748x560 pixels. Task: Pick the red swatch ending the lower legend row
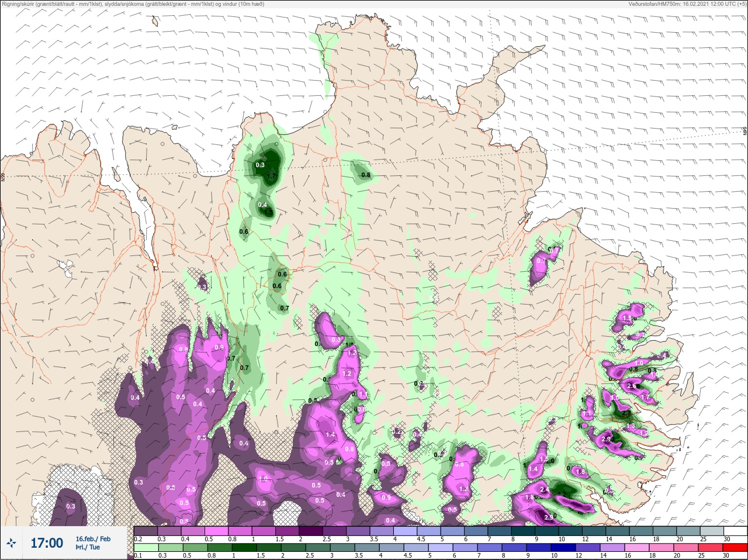click(x=735, y=548)
